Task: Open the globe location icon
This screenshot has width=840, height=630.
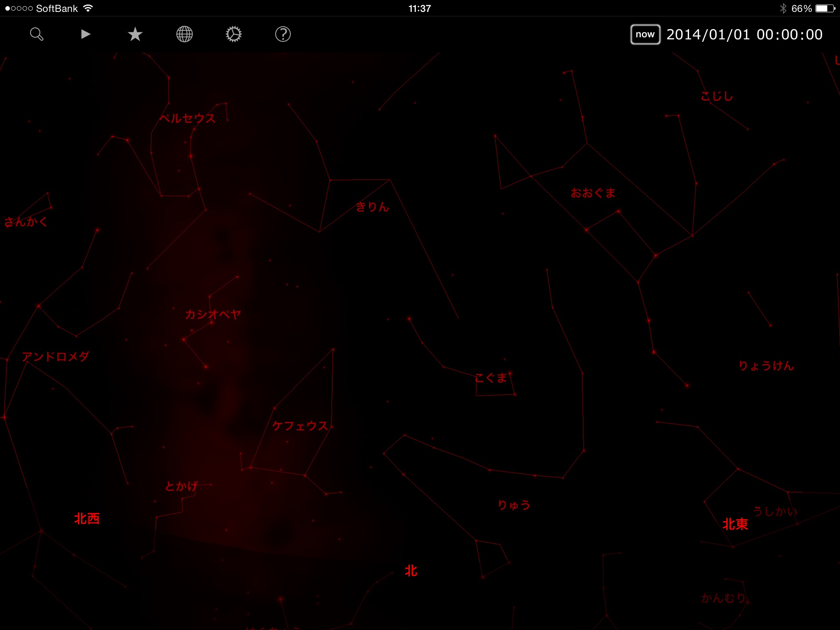Action: (x=184, y=34)
